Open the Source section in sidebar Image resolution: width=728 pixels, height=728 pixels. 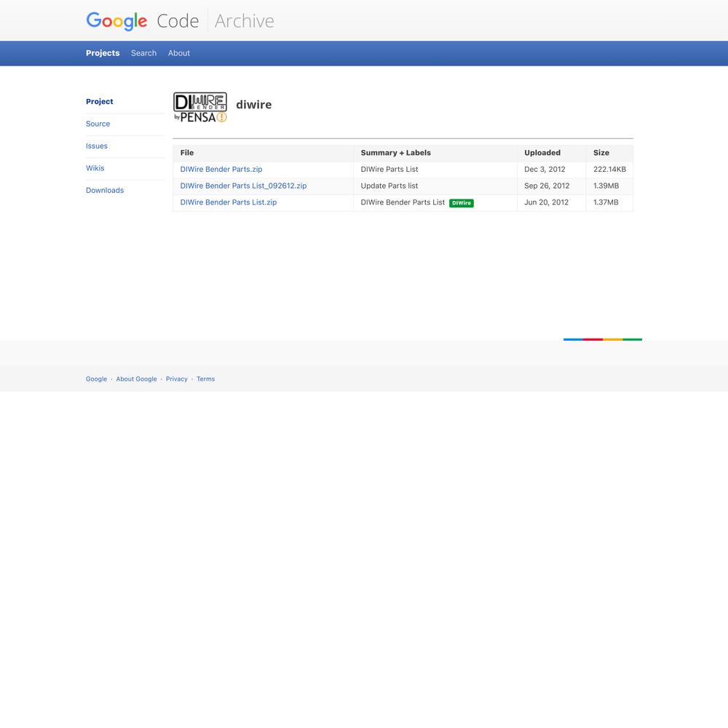(x=98, y=124)
